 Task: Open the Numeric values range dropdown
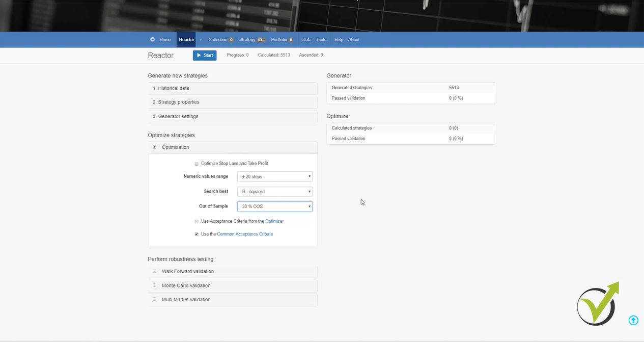tap(274, 176)
